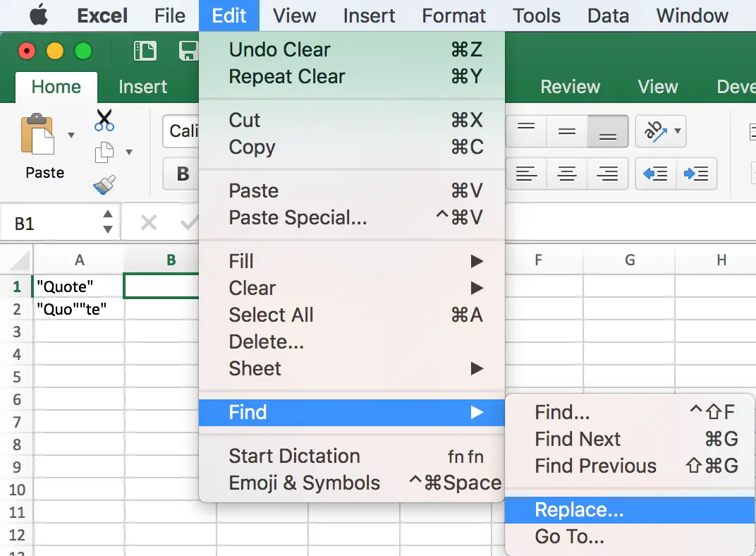Image resolution: width=756 pixels, height=556 pixels.
Task: Click the Apple menu icon
Action: point(39,15)
